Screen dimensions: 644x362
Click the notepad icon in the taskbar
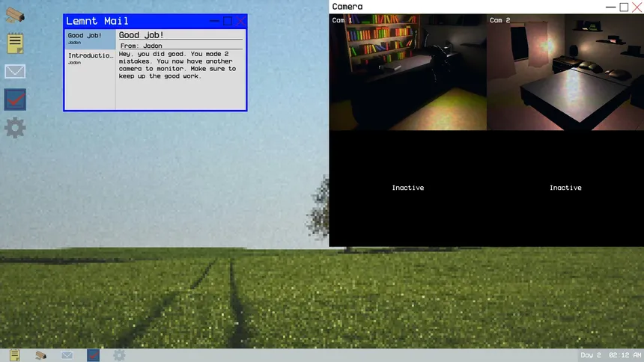coord(15,355)
